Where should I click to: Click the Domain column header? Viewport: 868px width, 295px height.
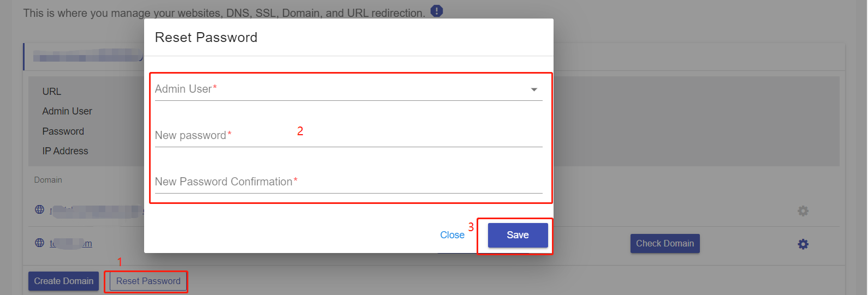48,180
